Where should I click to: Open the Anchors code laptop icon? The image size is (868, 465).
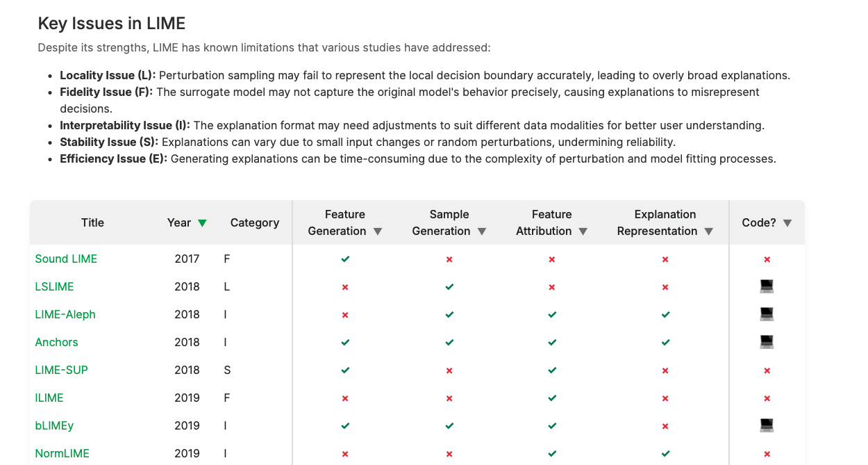click(767, 342)
